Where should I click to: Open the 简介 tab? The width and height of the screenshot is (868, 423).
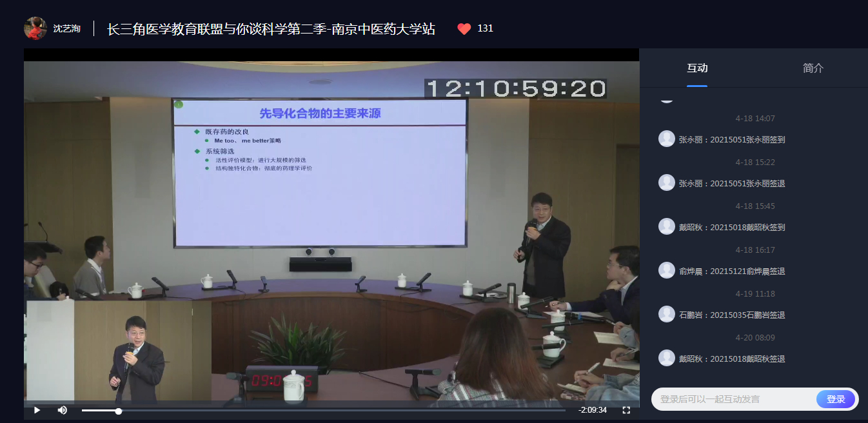[813, 68]
